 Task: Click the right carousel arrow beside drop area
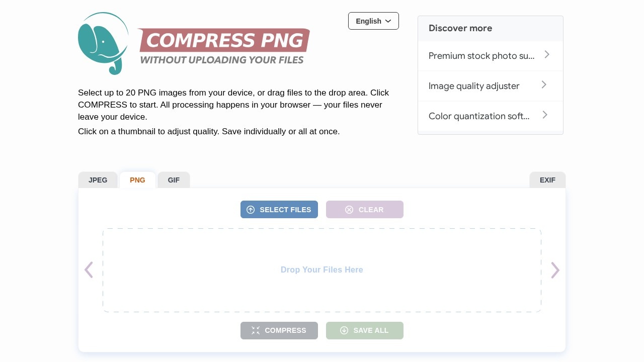(555, 270)
